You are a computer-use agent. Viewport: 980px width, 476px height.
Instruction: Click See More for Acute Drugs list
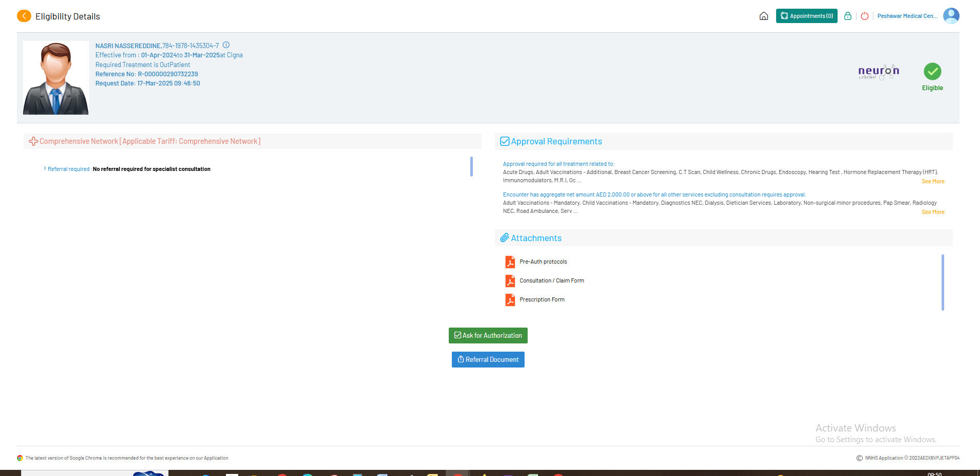coord(933,181)
